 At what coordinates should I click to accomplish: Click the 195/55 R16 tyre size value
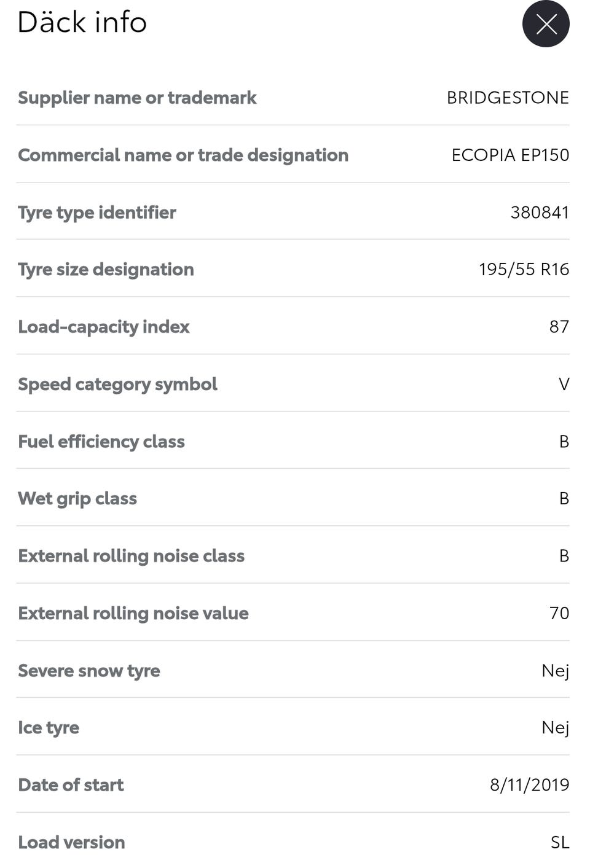tap(524, 269)
